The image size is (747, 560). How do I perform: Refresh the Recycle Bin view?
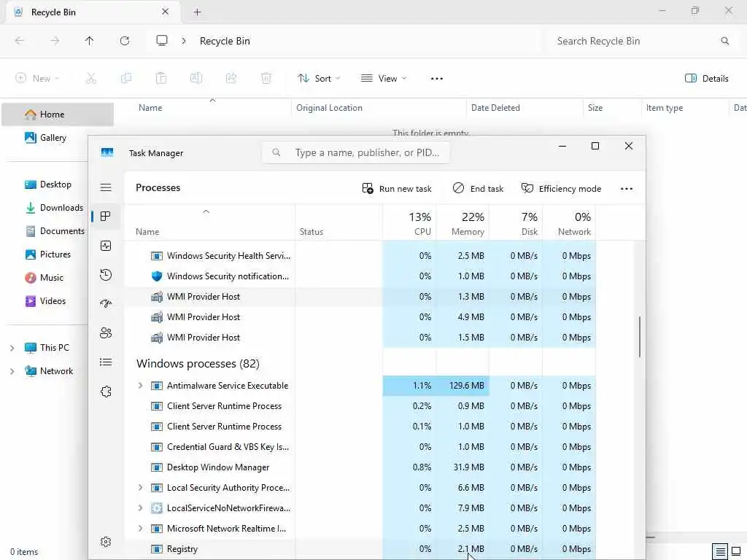(125, 41)
